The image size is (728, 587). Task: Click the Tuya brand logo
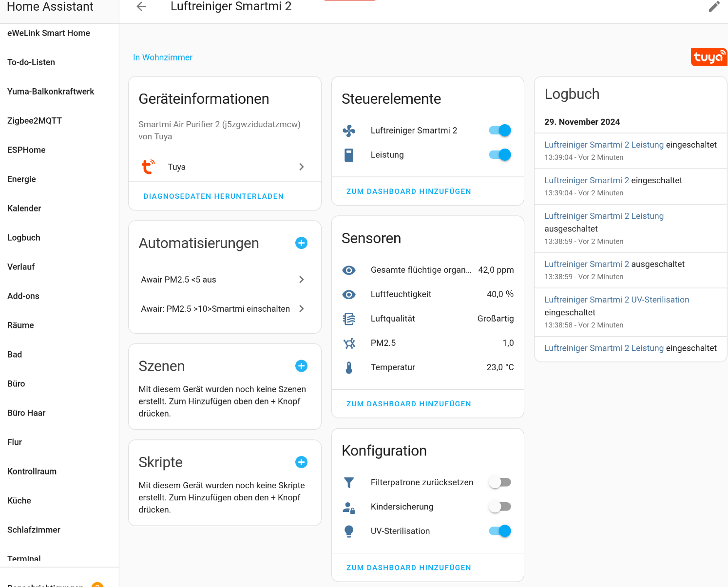click(709, 57)
